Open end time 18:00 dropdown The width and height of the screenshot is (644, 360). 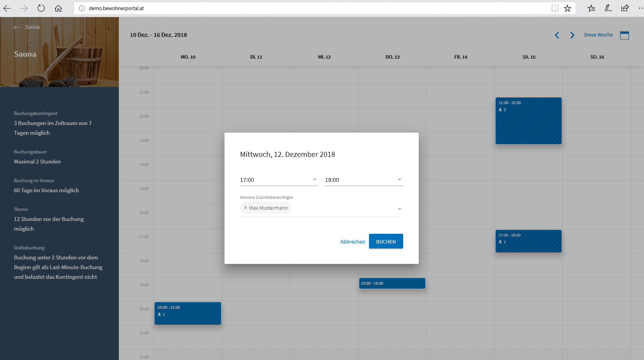coord(364,180)
